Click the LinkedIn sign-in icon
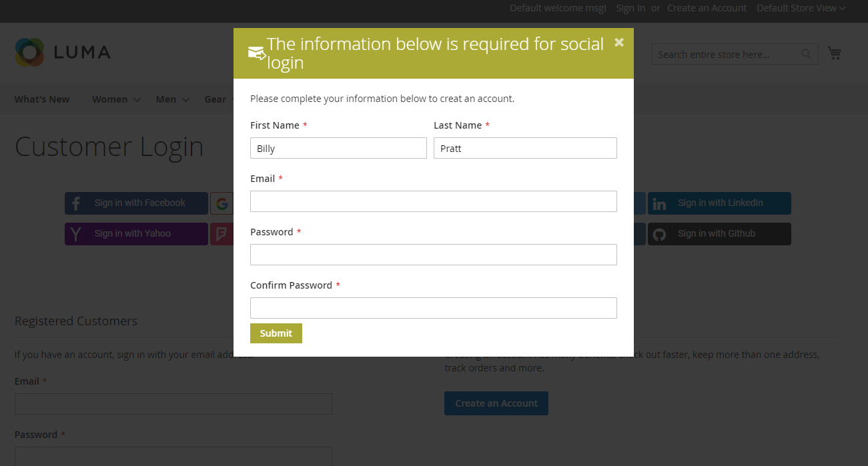 point(660,203)
